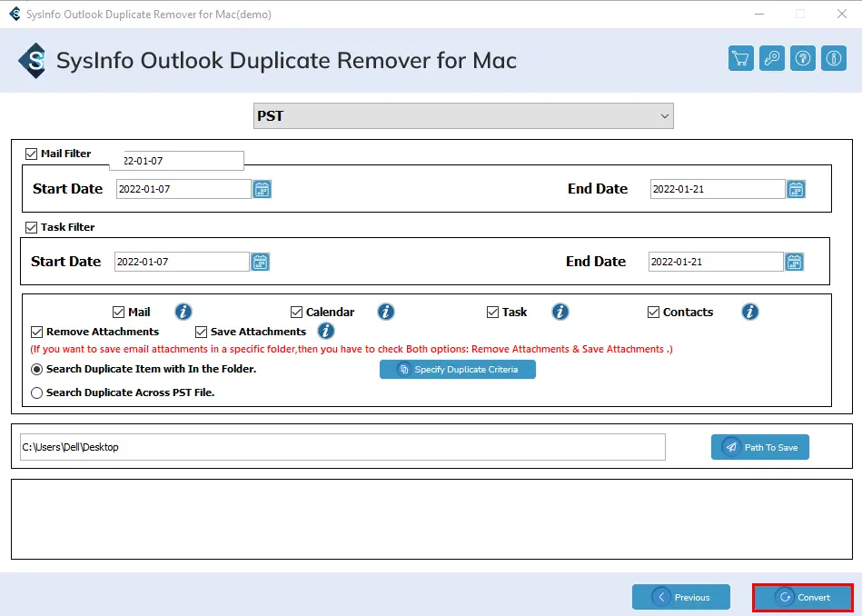Viewport: 862px width, 616px height.
Task: Show info about the Mail option
Action: tap(183, 312)
